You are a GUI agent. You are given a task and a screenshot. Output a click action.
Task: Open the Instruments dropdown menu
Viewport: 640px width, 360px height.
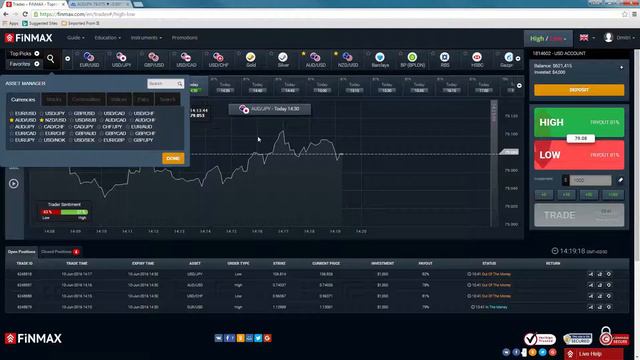coord(146,38)
